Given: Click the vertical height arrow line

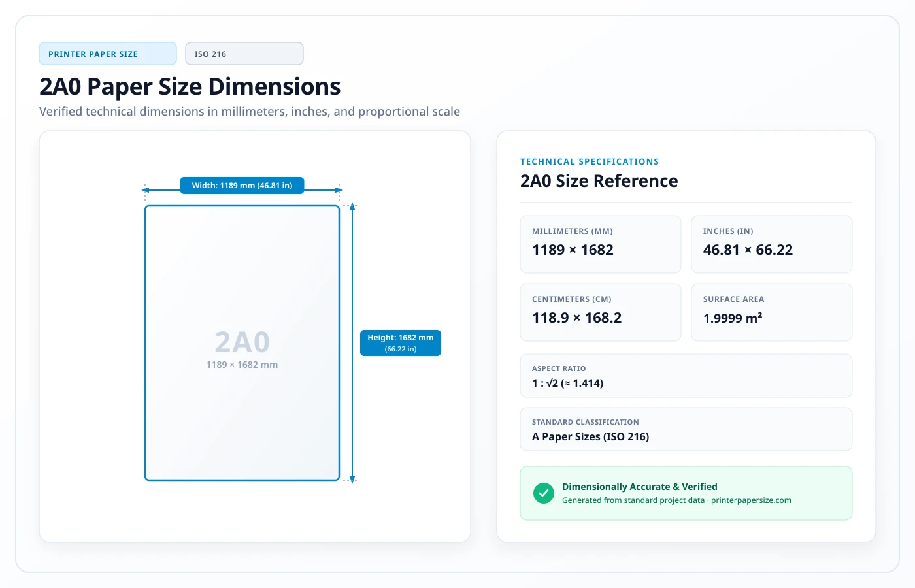Looking at the screenshot, I should click(352, 343).
